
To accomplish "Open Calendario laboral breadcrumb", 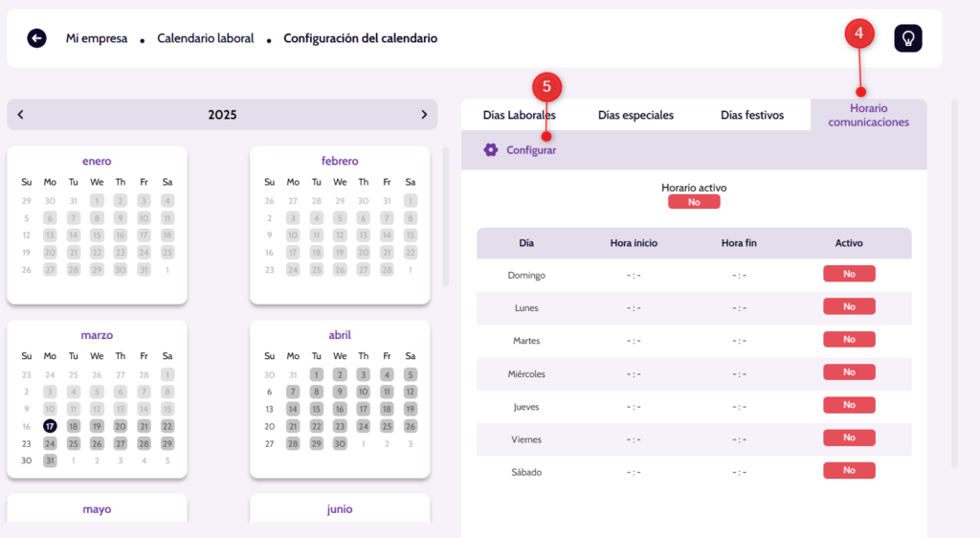I will pos(206,38).
